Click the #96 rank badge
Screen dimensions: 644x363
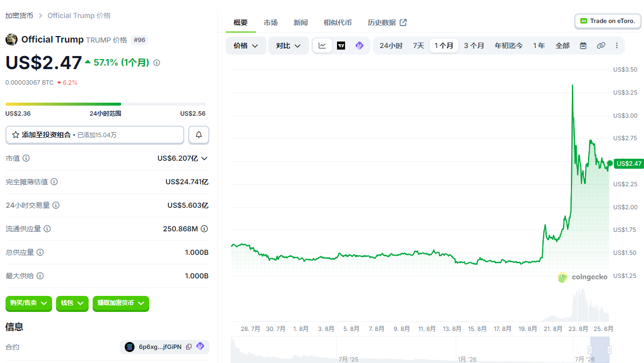tap(139, 40)
